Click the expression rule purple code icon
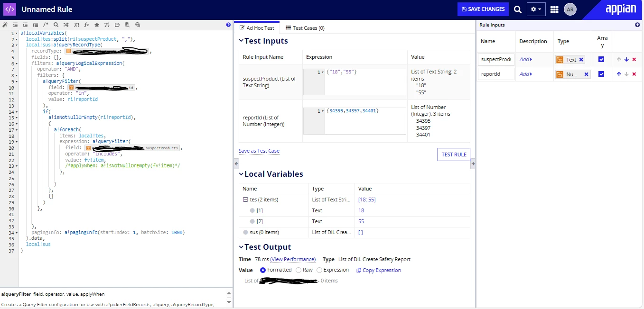 (10, 9)
